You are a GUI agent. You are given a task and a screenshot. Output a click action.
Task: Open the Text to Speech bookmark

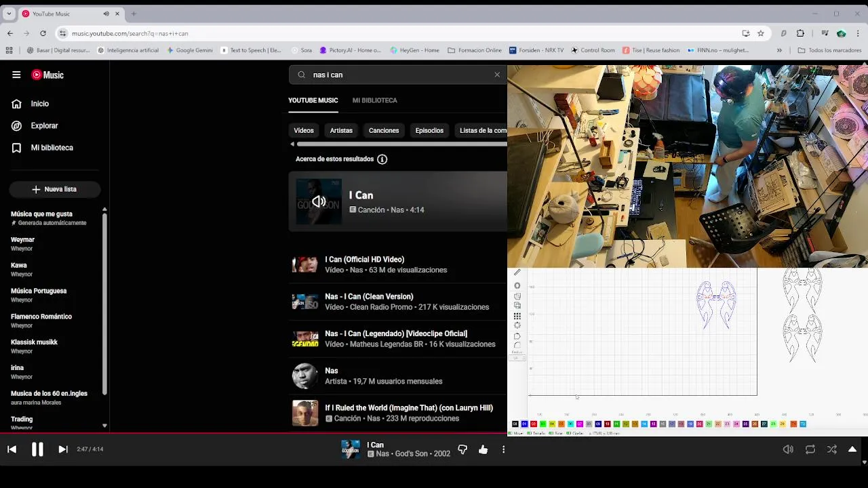(x=250, y=50)
